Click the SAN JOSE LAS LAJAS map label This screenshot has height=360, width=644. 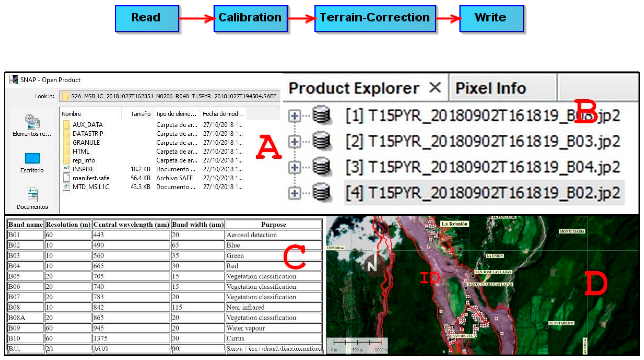(x=493, y=272)
